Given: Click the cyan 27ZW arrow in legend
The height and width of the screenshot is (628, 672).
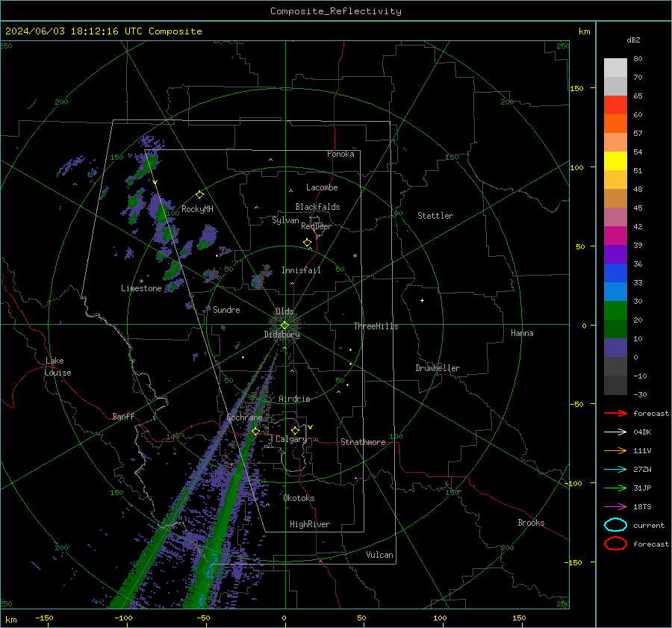Looking at the screenshot, I should point(615,470).
